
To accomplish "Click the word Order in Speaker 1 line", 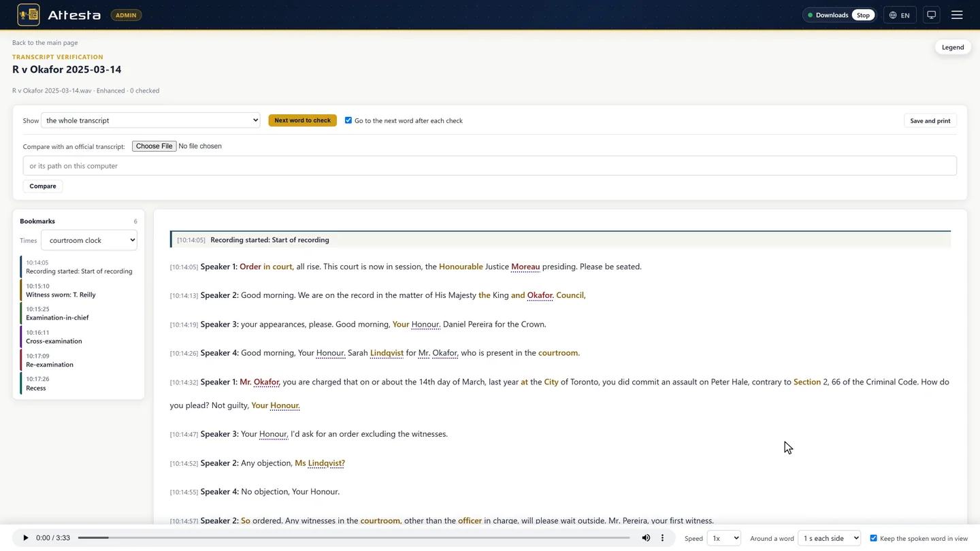I will (250, 267).
